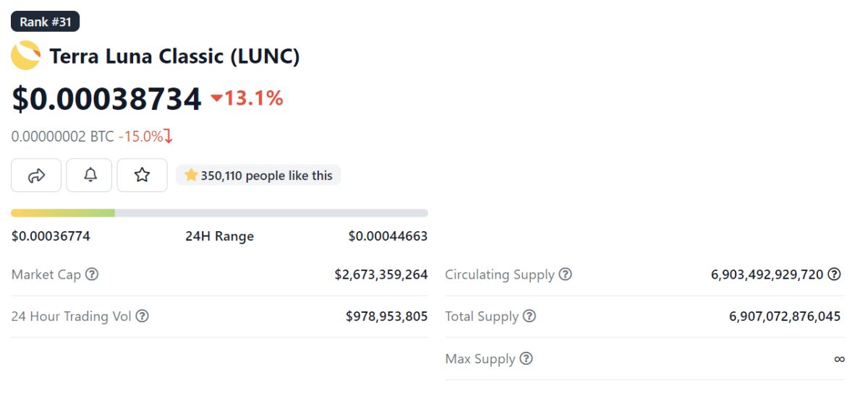Click the Terra Luna Classic (LUNC) title
Image resolution: width=868 pixels, height=393 pixels.
[x=174, y=56]
